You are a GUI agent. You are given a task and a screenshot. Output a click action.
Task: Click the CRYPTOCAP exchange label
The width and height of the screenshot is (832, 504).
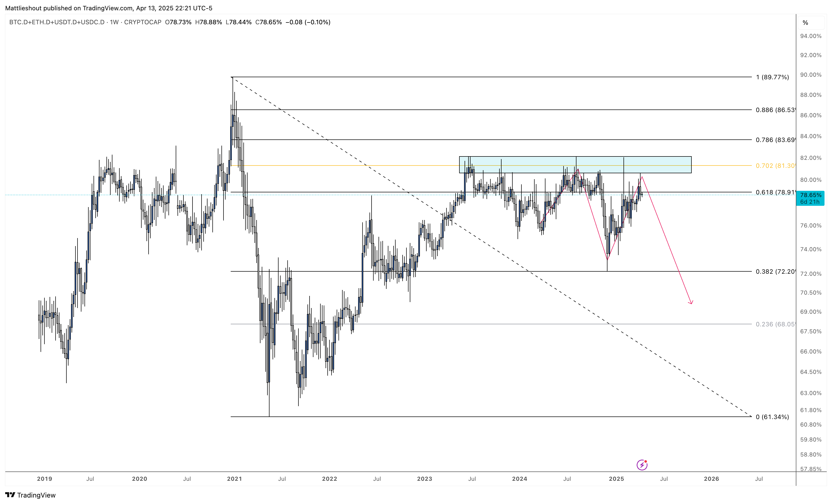[x=142, y=22]
